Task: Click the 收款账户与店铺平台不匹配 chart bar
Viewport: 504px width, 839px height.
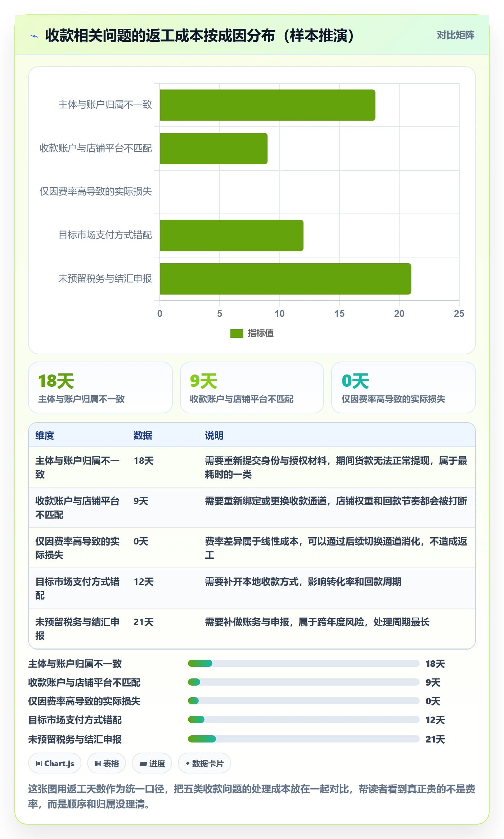Action: click(x=214, y=148)
